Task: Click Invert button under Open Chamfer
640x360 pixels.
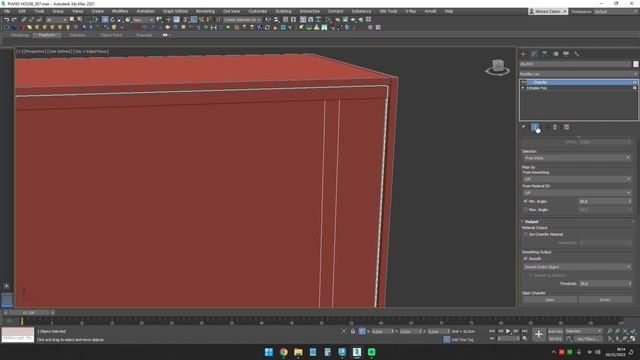Action: pyautogui.click(x=605, y=300)
